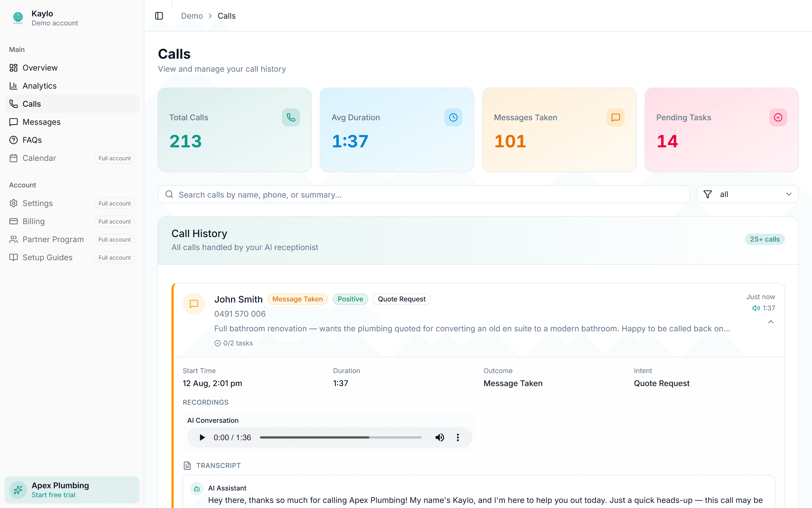Click the Overview grid icon
The width and height of the screenshot is (812, 508).
(14, 68)
